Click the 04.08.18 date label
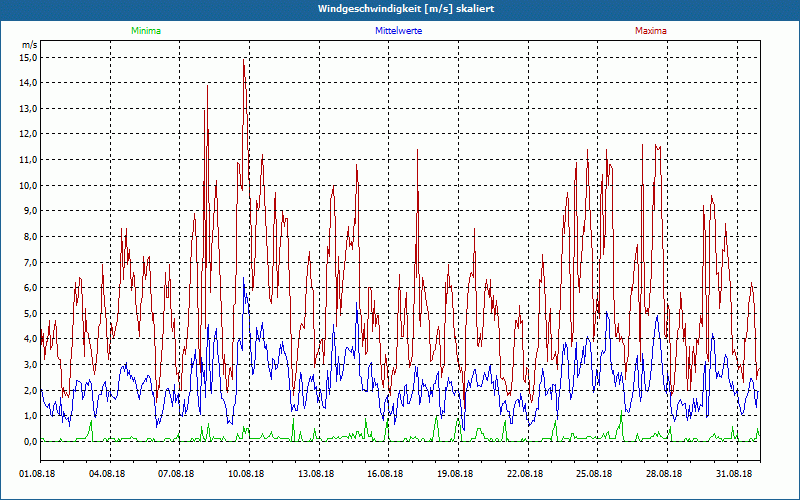The image size is (800, 500). [x=107, y=474]
